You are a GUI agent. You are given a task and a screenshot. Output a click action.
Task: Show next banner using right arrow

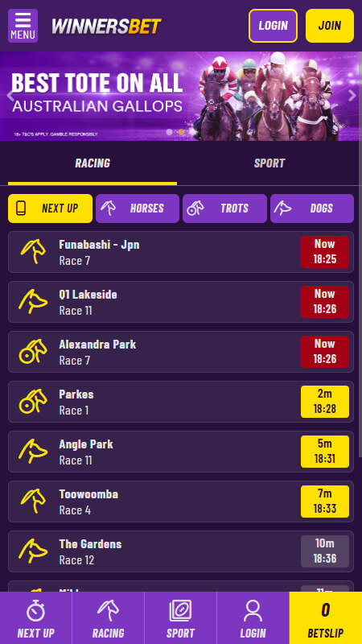(x=352, y=96)
